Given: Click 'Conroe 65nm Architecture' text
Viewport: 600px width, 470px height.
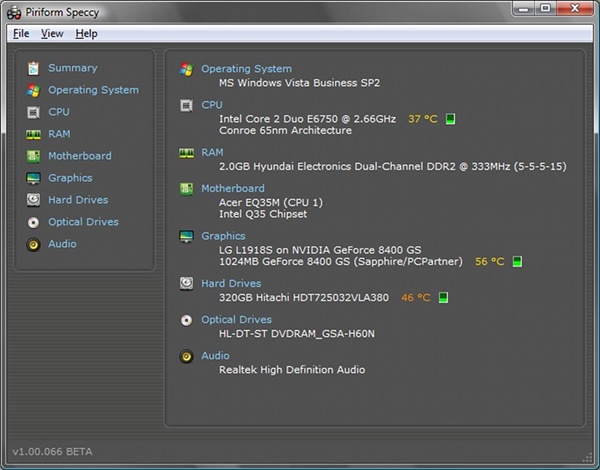Looking at the screenshot, I should (x=285, y=131).
